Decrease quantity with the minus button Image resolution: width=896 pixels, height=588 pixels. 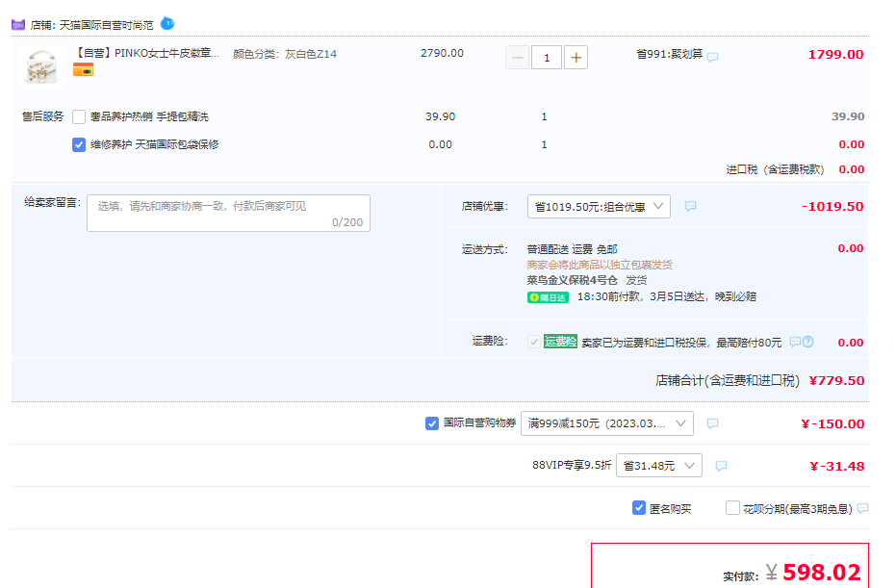pos(517,58)
